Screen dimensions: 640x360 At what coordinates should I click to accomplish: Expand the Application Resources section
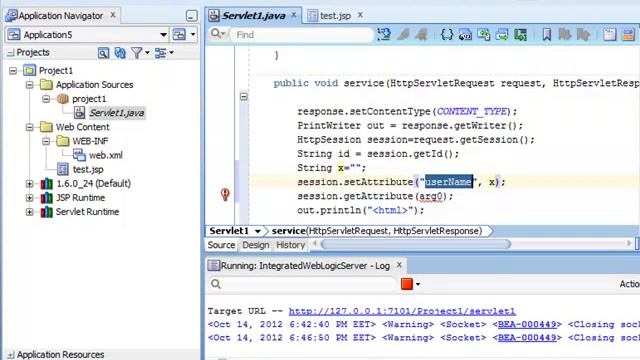10,355
